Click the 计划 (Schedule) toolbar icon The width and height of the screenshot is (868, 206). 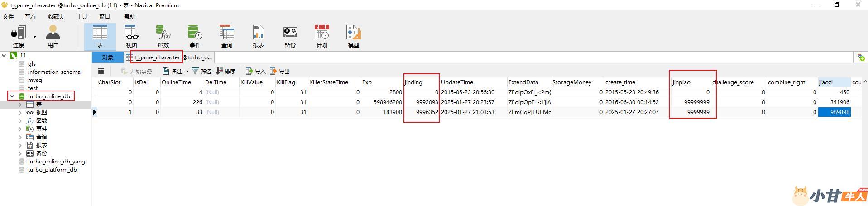click(321, 36)
